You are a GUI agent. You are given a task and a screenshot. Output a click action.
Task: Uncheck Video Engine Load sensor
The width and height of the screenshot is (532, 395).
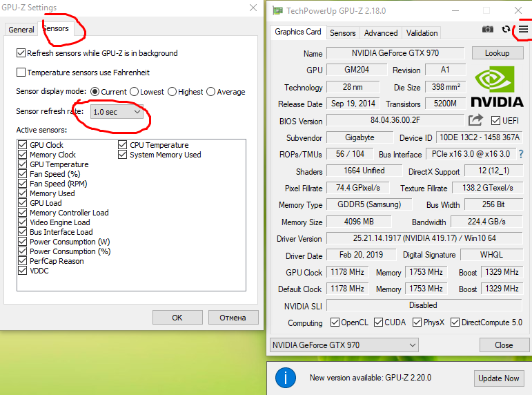(x=22, y=222)
